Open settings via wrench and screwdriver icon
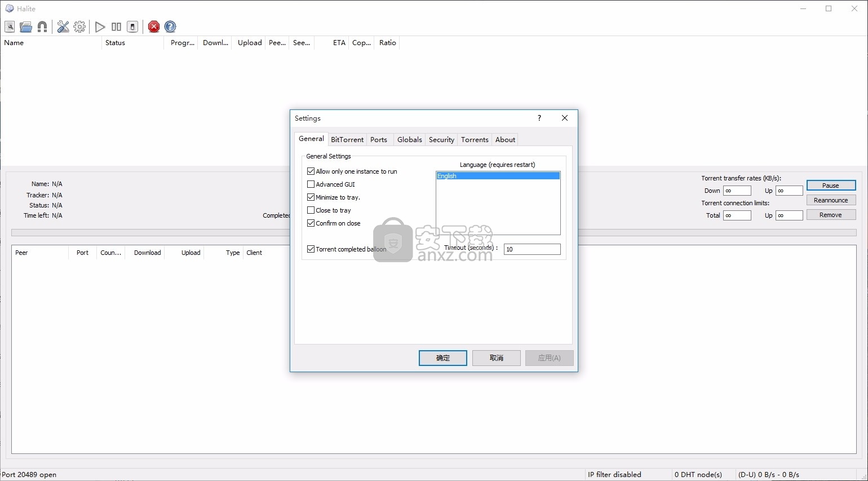 [x=63, y=27]
